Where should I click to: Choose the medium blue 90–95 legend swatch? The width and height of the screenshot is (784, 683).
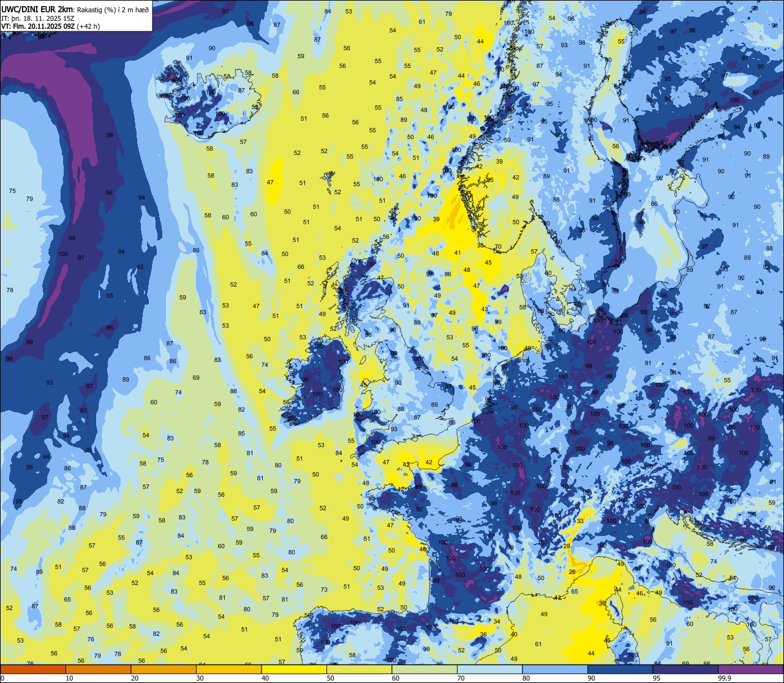[x=620, y=669]
